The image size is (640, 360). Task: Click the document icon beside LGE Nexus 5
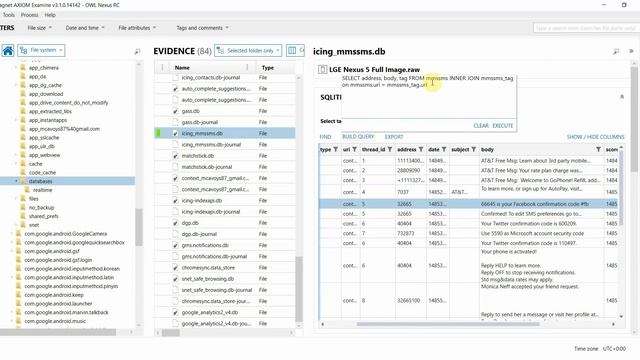[322, 69]
